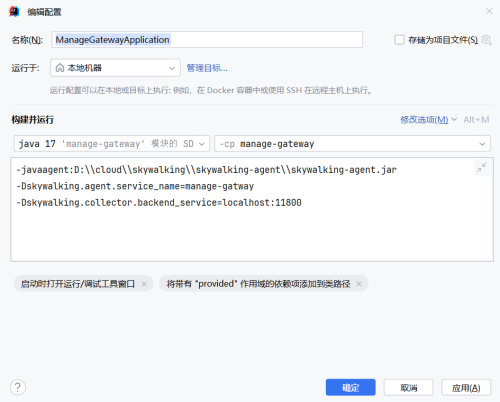Open the 管理目标... link

coord(207,68)
